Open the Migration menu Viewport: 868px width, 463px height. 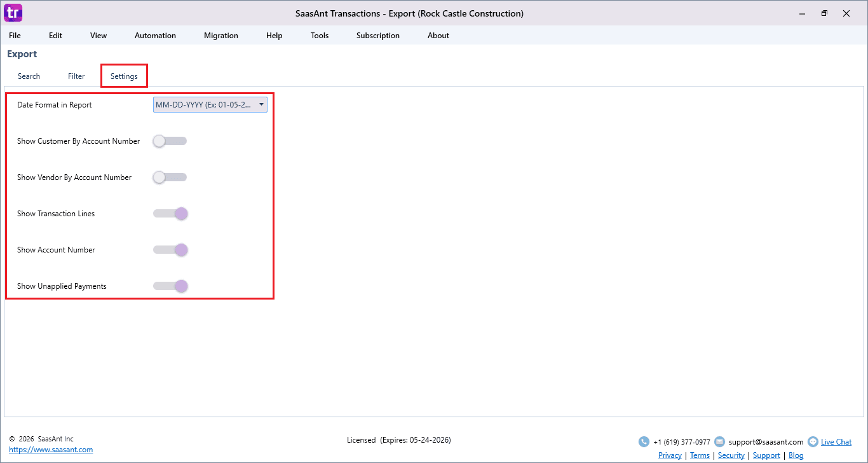221,36
